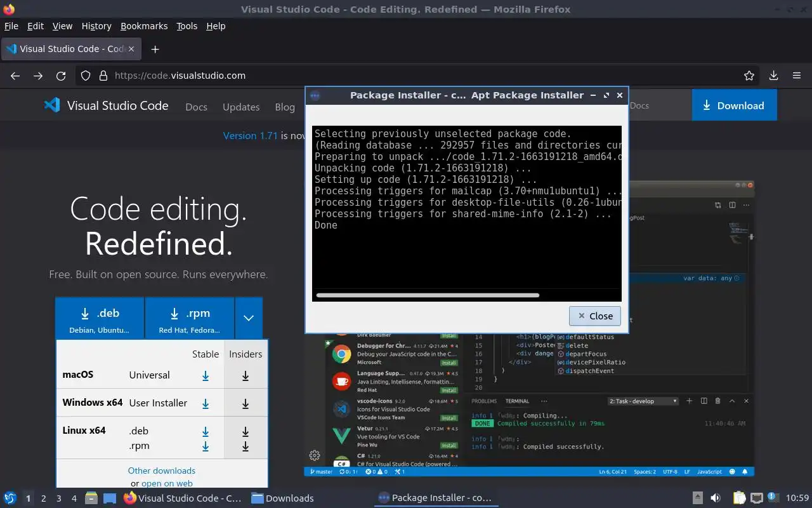The width and height of the screenshot is (812, 508).
Task: Open the system start menu icon
Action: tap(10, 498)
